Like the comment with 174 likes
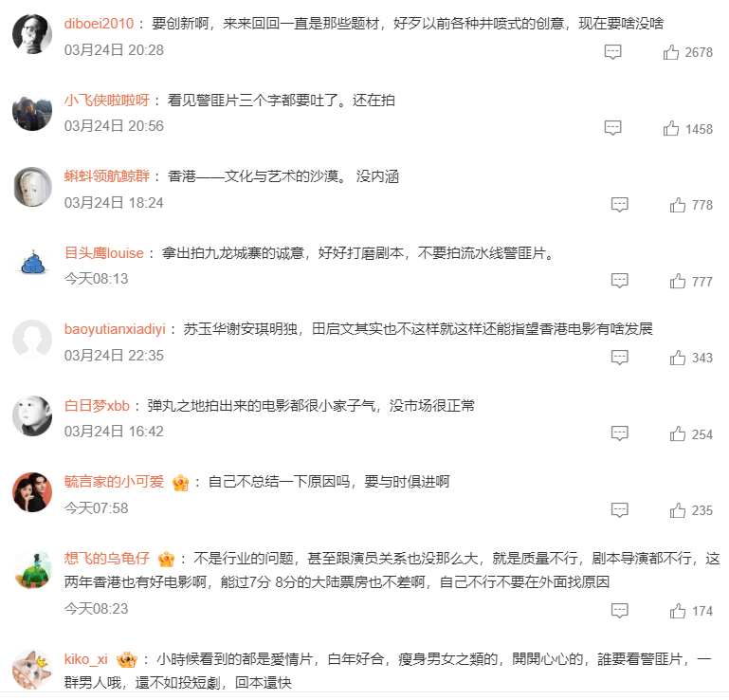The height and width of the screenshot is (700, 729). (678, 611)
